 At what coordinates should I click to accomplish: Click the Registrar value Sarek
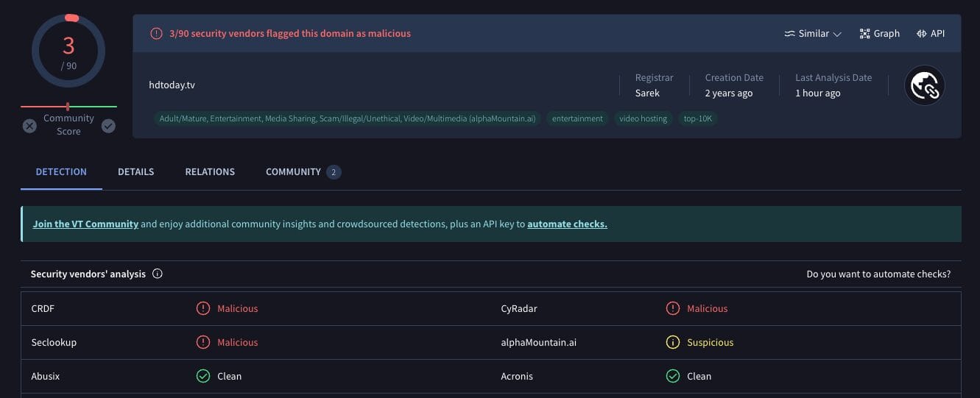(x=648, y=93)
